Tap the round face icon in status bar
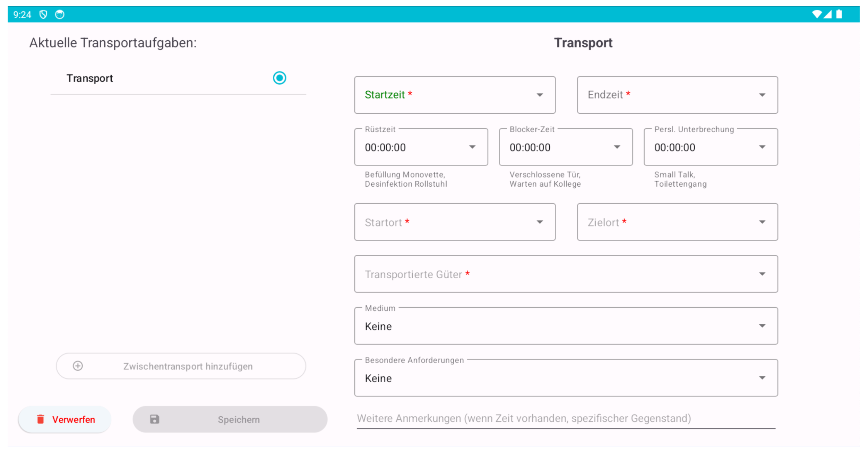Image resolution: width=868 pixels, height=453 pixels. tap(60, 15)
